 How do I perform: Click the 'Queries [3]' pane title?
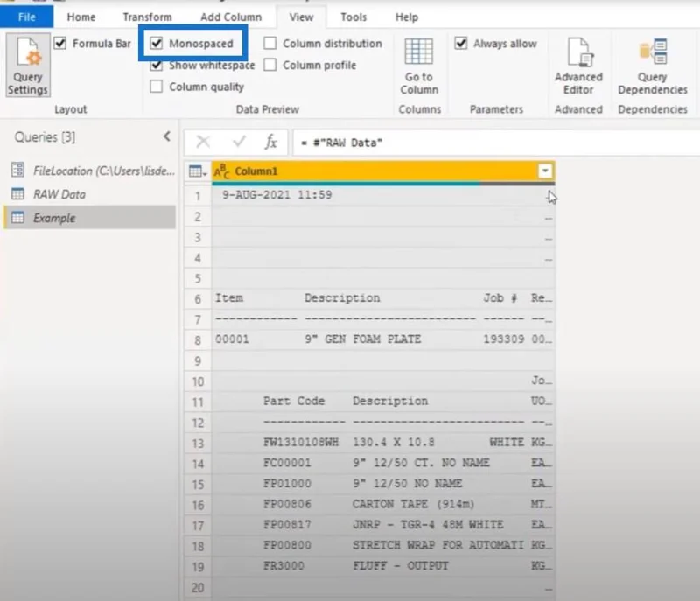[45, 137]
